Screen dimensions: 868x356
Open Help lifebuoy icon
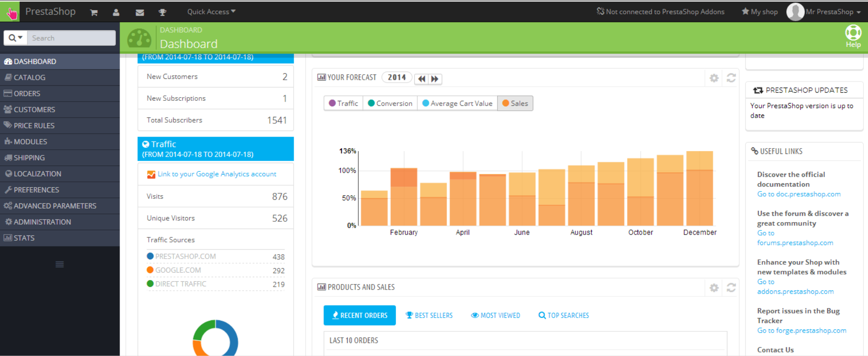pos(853,33)
